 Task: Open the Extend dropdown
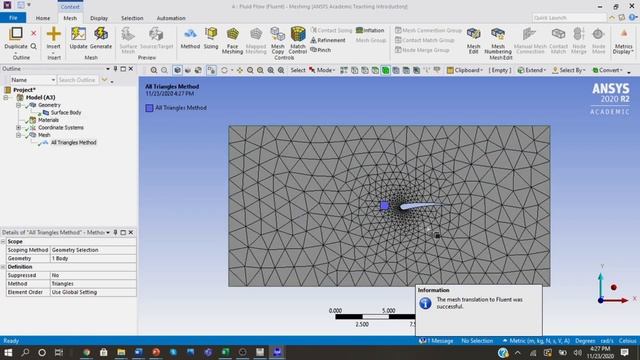point(532,70)
